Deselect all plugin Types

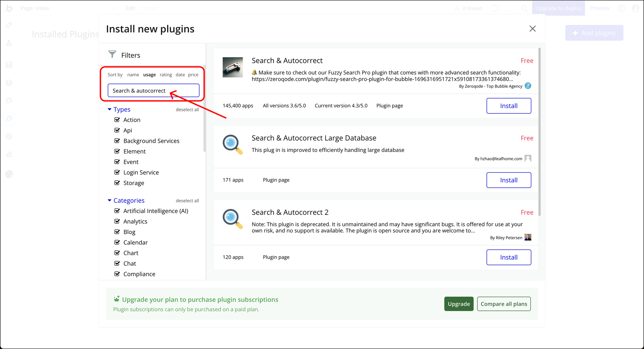pyautogui.click(x=187, y=110)
